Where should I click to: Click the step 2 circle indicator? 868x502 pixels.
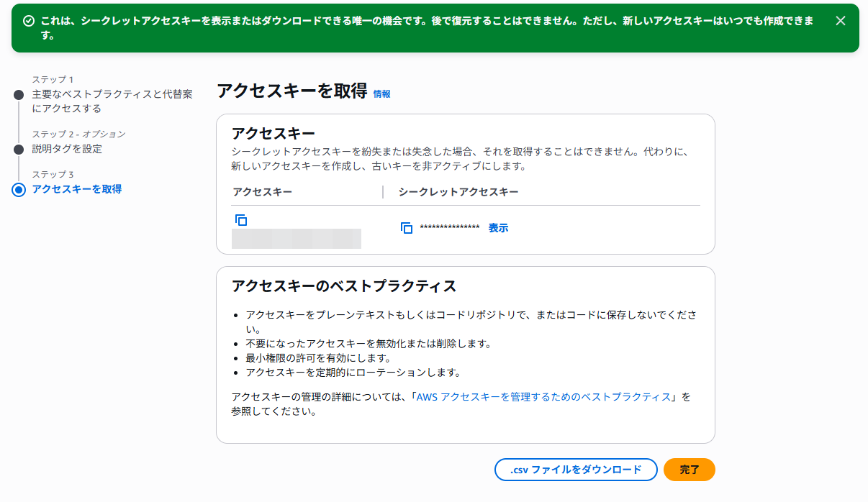tap(19, 149)
